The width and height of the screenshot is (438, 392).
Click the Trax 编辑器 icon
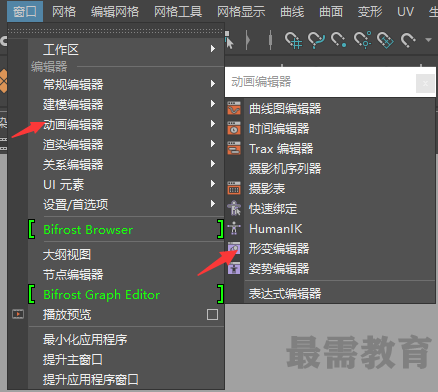(x=234, y=148)
